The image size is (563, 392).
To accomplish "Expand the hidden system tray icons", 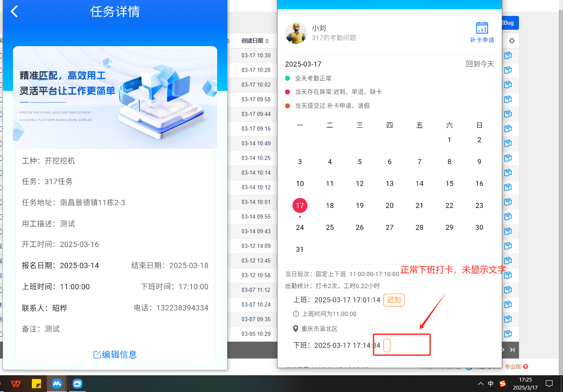I will pyautogui.click(x=480, y=384).
